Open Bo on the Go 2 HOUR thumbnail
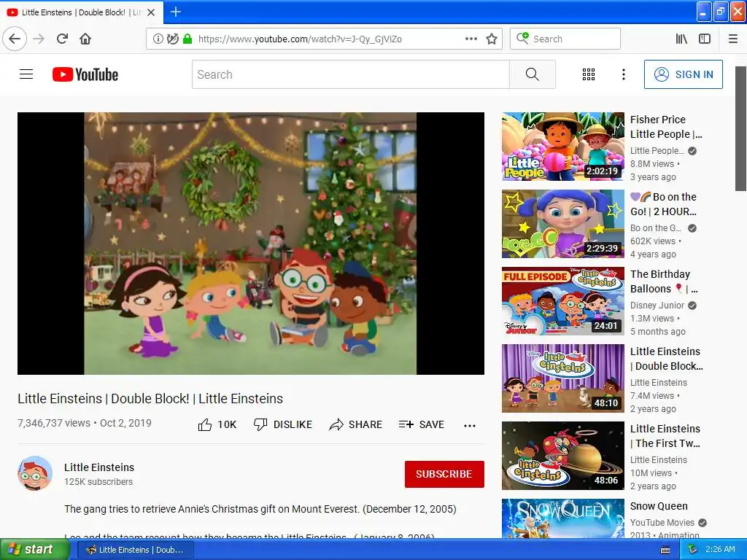747x560 pixels. 562,224
